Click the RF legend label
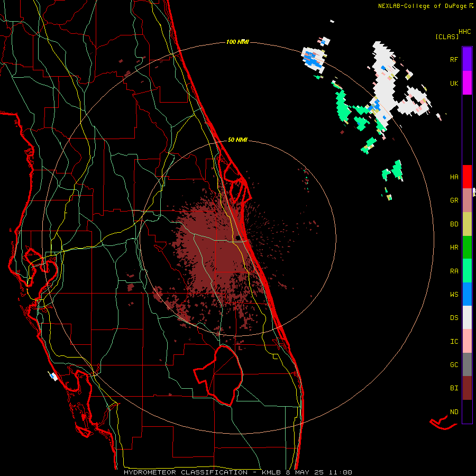The width and height of the screenshot is (476, 476). (x=454, y=59)
